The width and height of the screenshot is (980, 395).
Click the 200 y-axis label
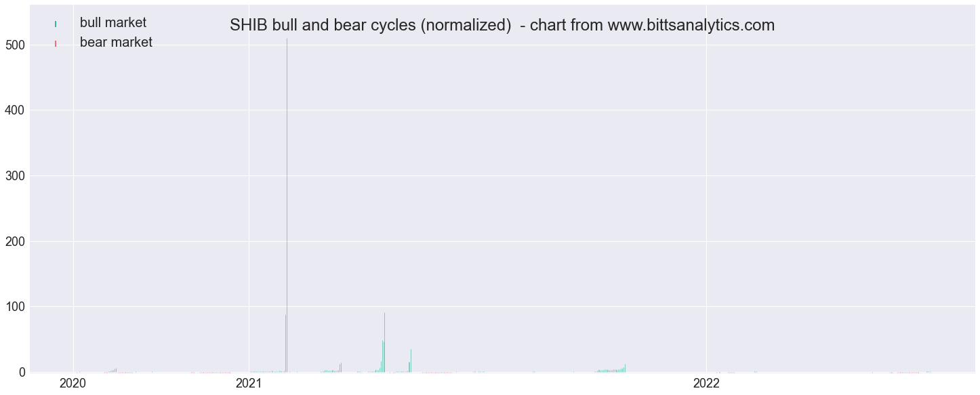16,241
